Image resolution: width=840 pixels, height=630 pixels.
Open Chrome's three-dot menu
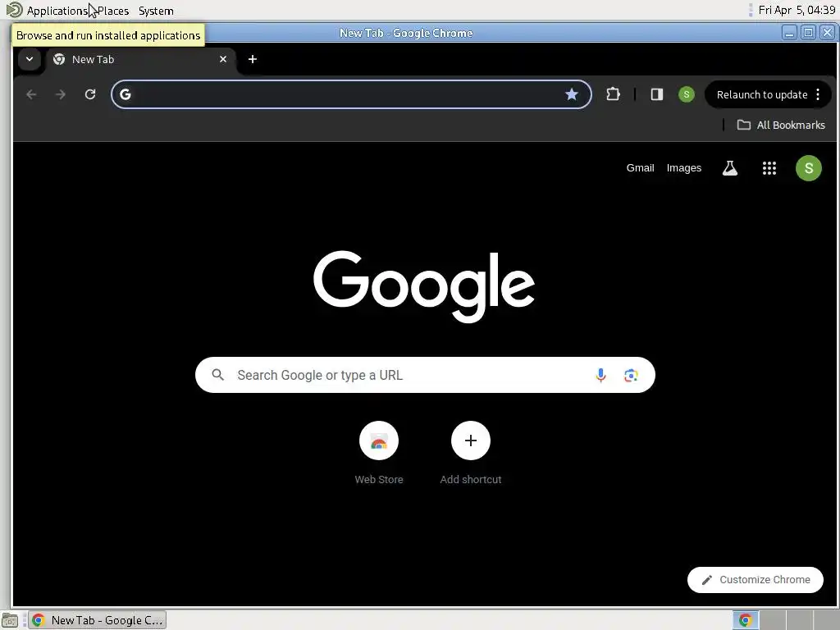tap(818, 94)
